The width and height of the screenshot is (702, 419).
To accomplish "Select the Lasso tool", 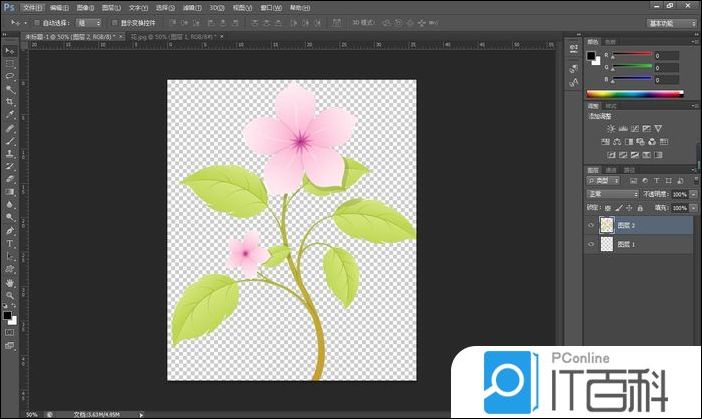I will click(x=10, y=76).
